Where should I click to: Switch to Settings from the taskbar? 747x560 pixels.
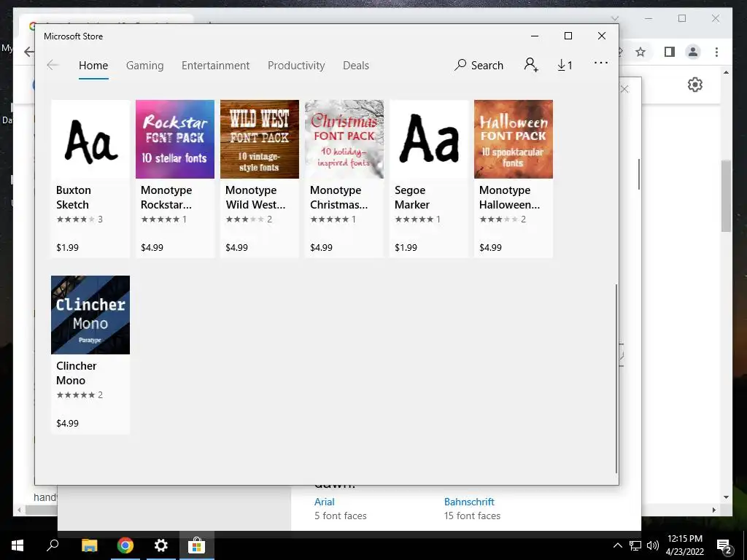pyautogui.click(x=161, y=545)
